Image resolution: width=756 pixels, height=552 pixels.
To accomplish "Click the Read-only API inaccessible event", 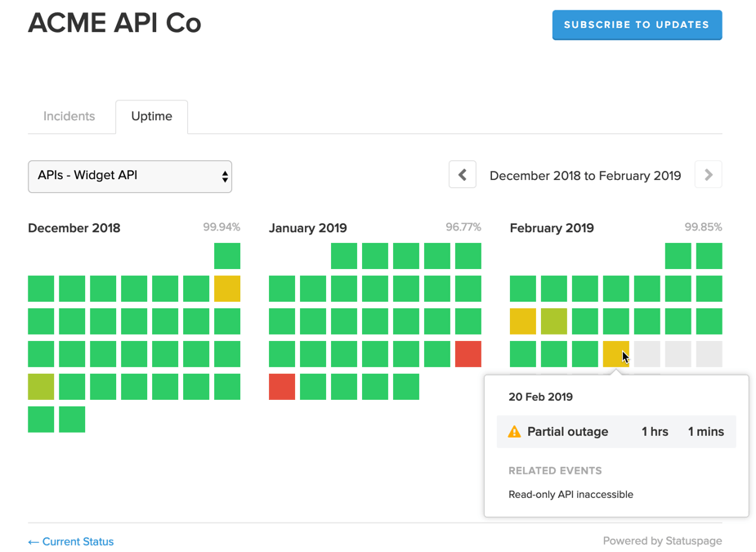I will [x=570, y=495].
